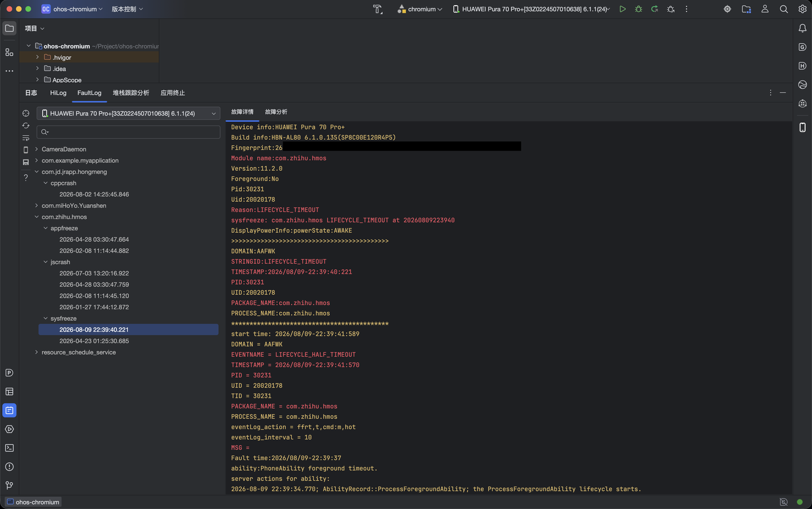Click the refresh fault log icon
Viewport: 812px width, 509px height.
(x=26, y=126)
